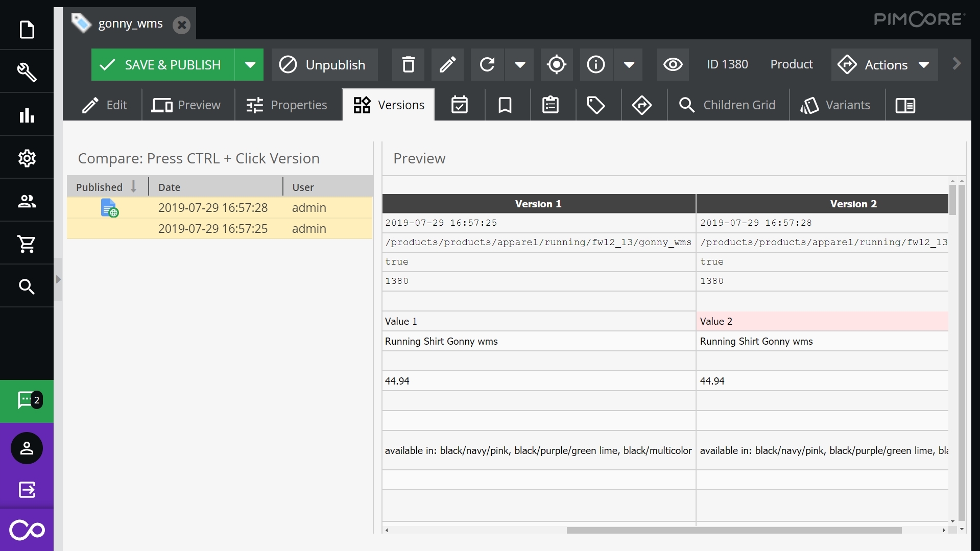
Task: Expand the collapsed left tree panel arrow
Action: 58,279
